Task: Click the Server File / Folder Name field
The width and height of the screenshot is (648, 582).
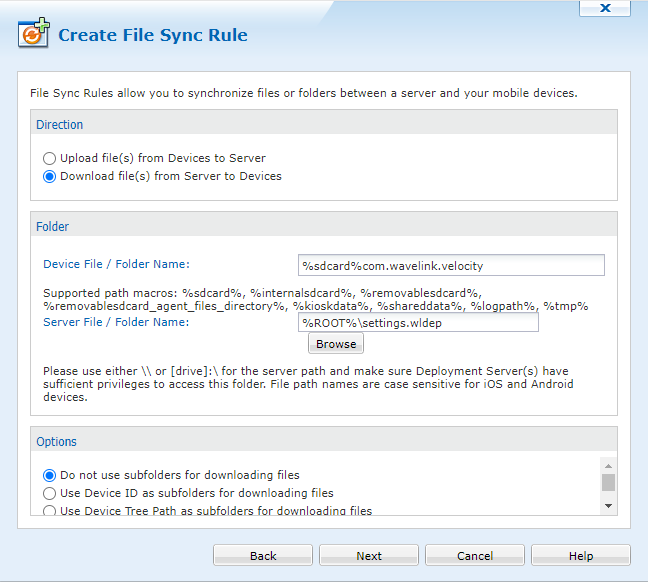Action: coord(418,322)
